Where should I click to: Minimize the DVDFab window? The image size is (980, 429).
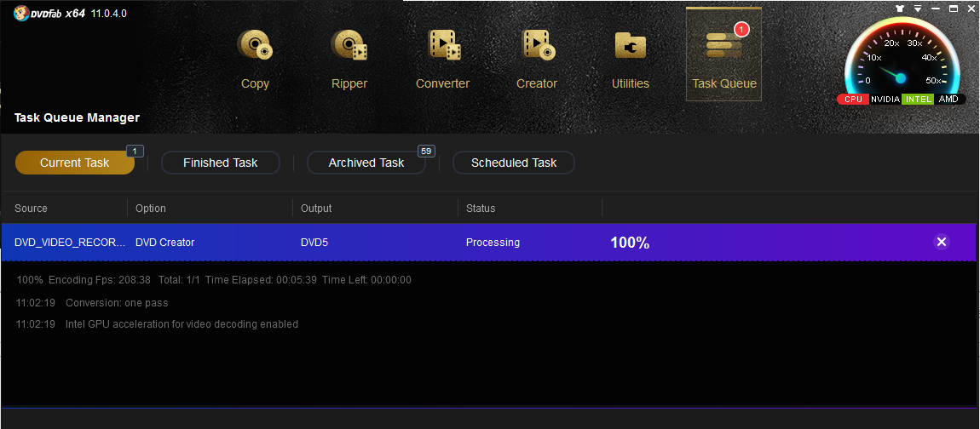[936, 9]
